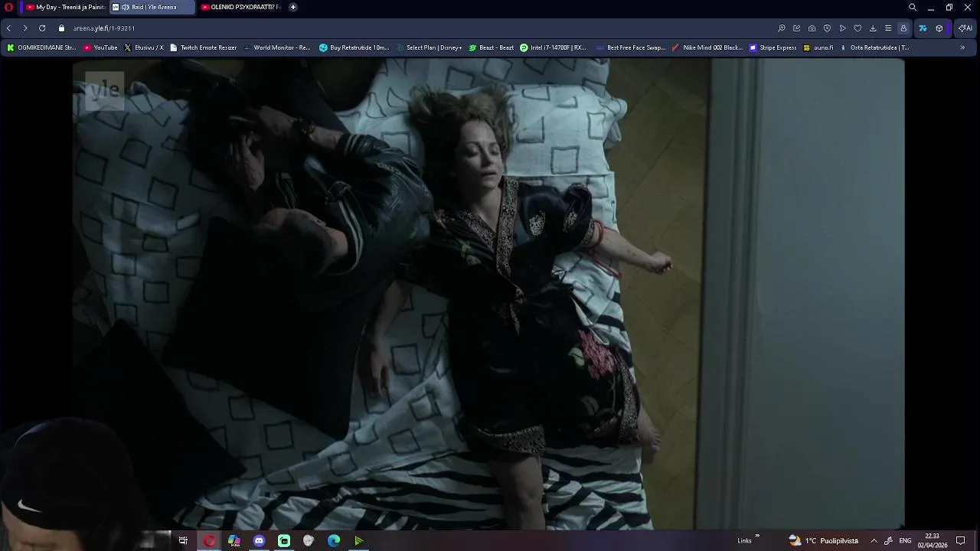980x551 pixels.
Task: Open Task View in taskbar
Action: pyautogui.click(x=183, y=540)
